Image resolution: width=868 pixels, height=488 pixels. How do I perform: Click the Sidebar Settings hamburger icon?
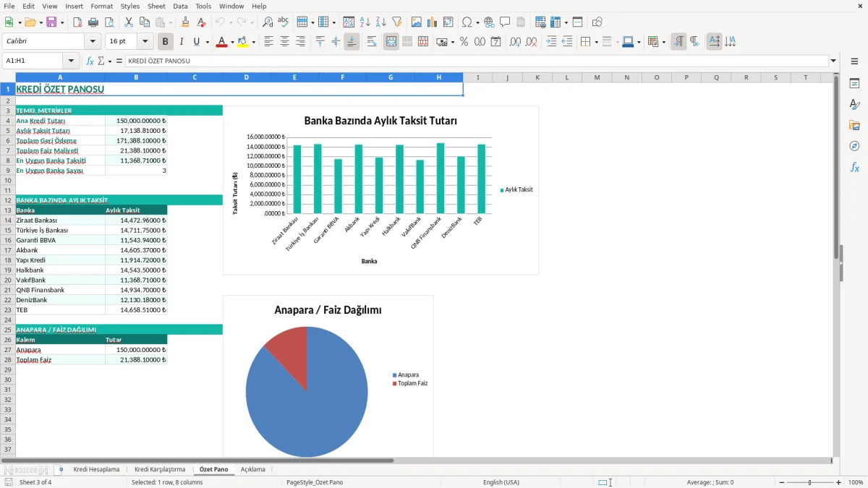(854, 63)
